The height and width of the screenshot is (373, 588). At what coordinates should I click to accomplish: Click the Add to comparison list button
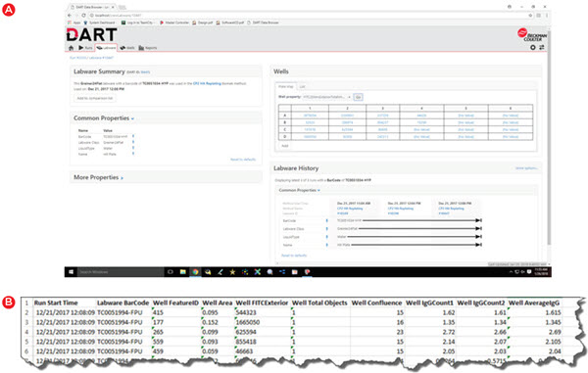(x=94, y=98)
